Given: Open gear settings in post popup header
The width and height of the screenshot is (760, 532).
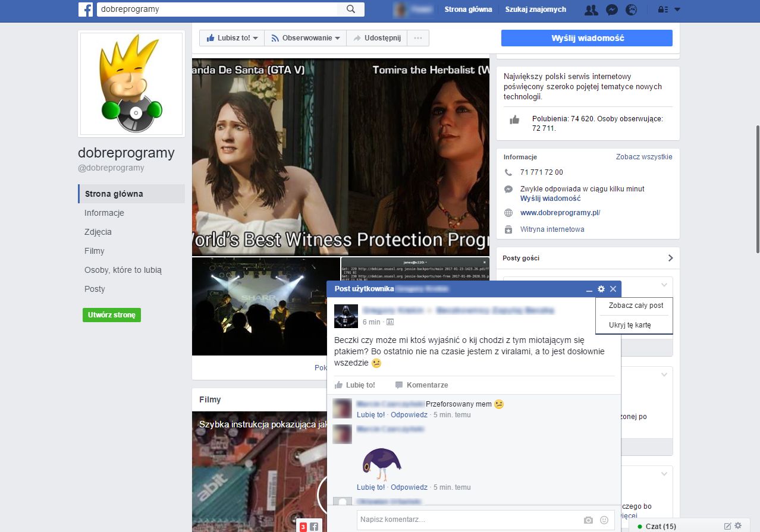Looking at the screenshot, I should (601, 289).
